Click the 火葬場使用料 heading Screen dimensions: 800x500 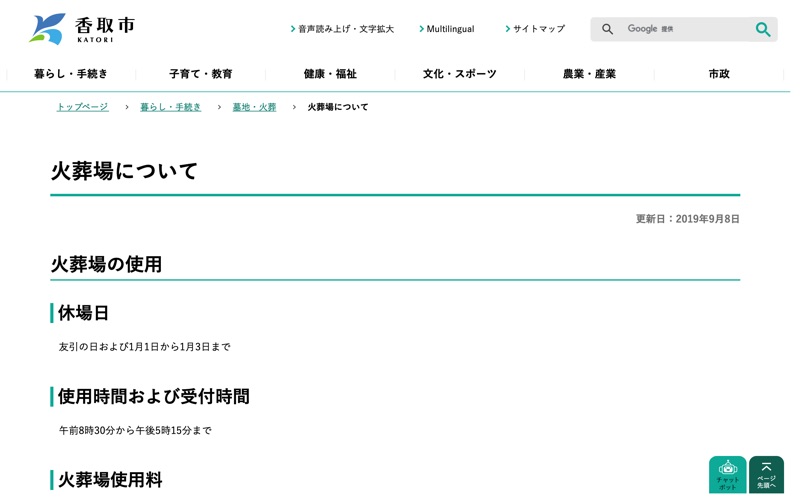[x=110, y=480]
